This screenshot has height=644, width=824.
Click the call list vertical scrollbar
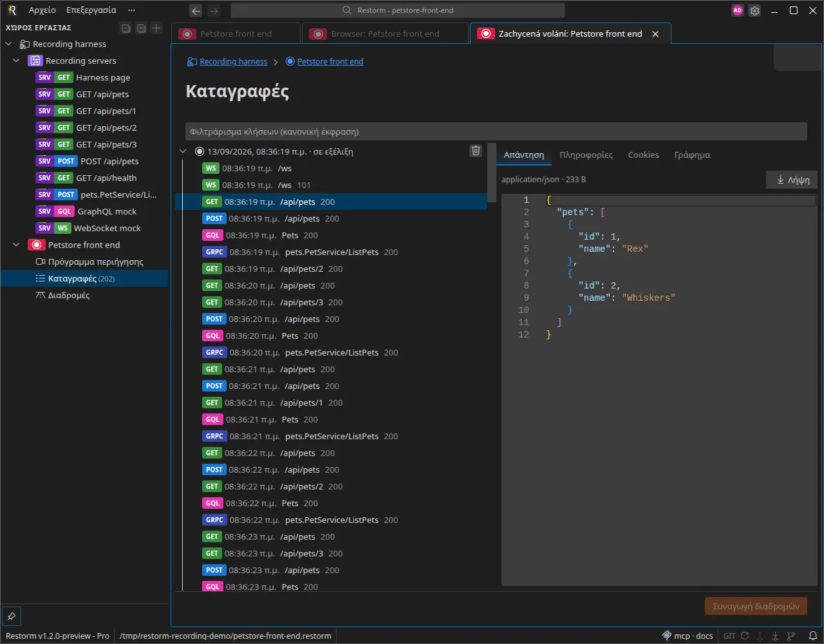tap(492, 172)
